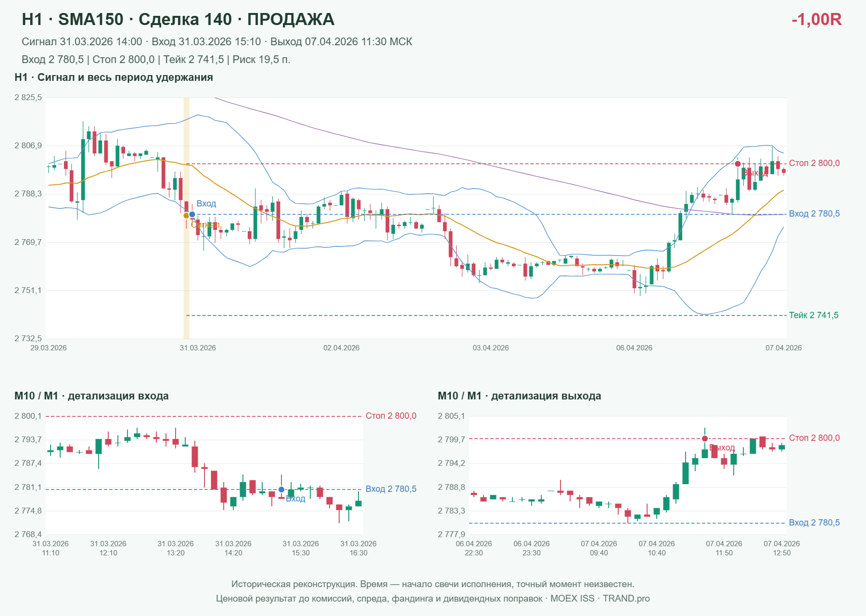The height and width of the screenshot is (616, 866).
Task: Click the 'Вход 2 780,5' label in entry detail chart
Action: (391, 489)
